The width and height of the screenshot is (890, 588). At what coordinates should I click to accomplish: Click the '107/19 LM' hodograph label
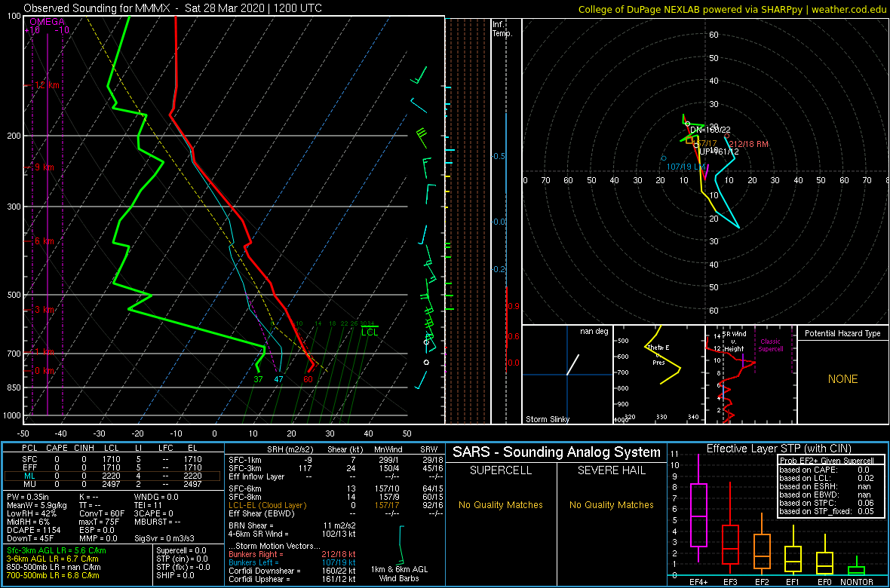[686, 167]
